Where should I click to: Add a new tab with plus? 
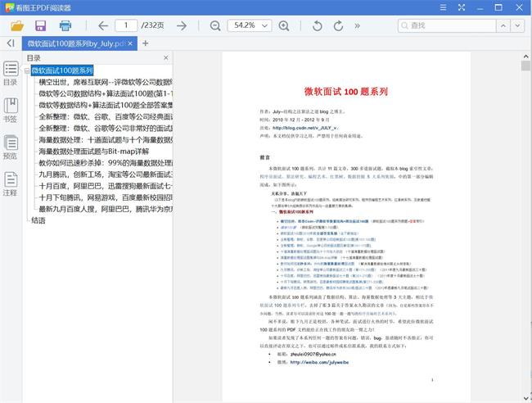tap(145, 43)
